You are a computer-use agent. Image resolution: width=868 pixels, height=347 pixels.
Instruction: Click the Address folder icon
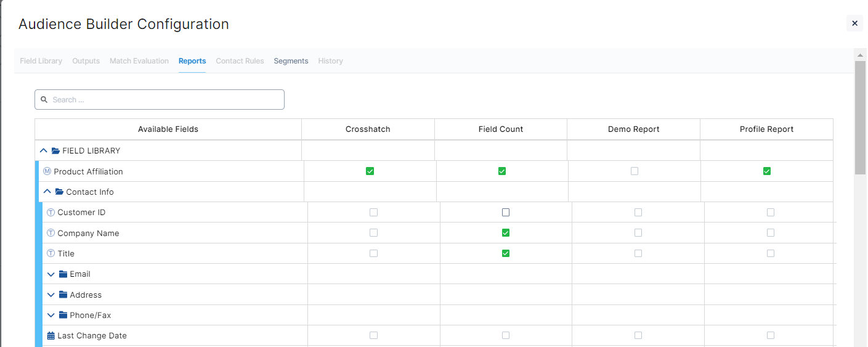tap(63, 295)
